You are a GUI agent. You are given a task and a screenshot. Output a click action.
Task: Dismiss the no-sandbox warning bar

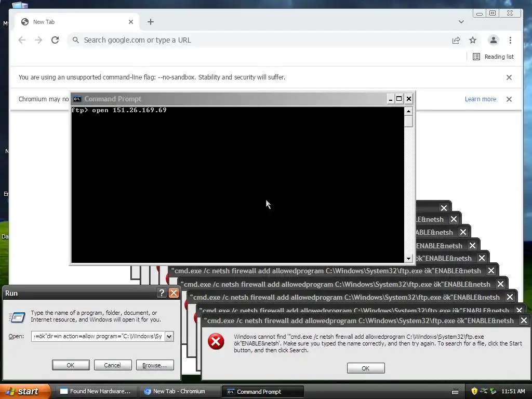pos(509,77)
